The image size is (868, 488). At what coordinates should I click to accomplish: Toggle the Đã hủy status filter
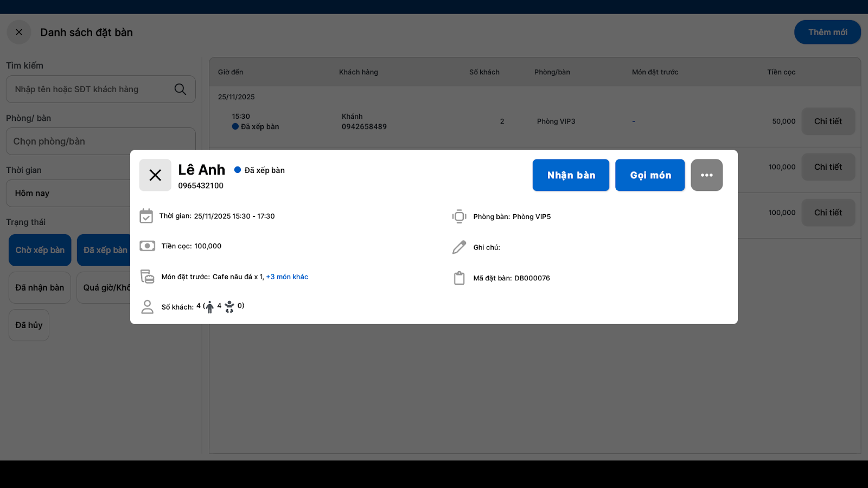(29, 325)
